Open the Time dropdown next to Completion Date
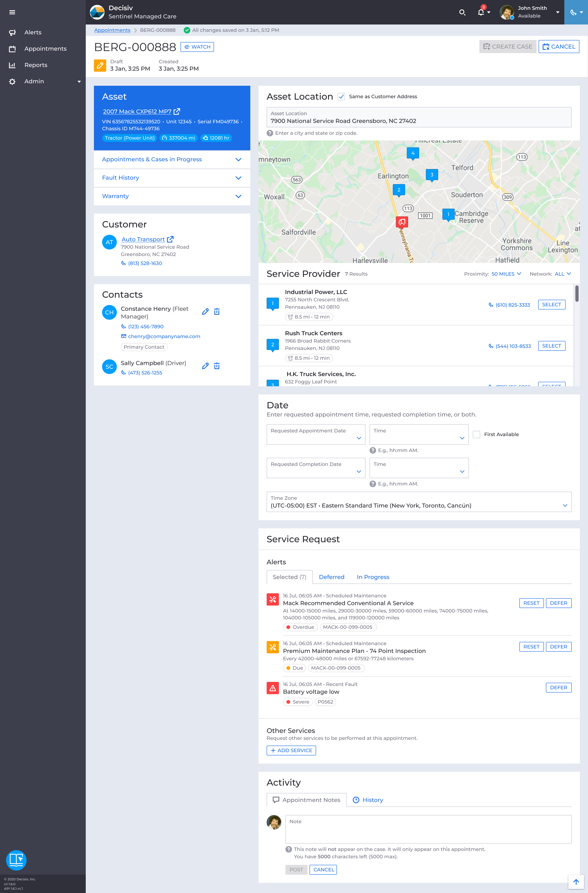Image resolution: width=588 pixels, height=893 pixels. point(419,468)
